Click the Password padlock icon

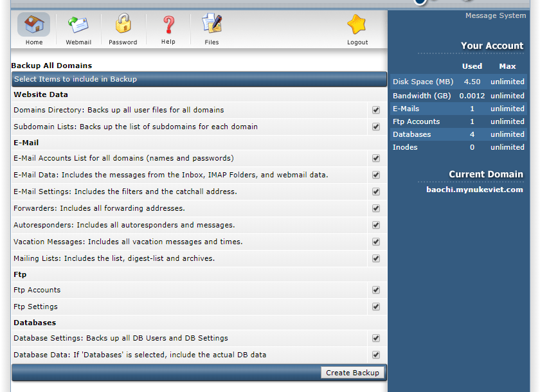(123, 25)
